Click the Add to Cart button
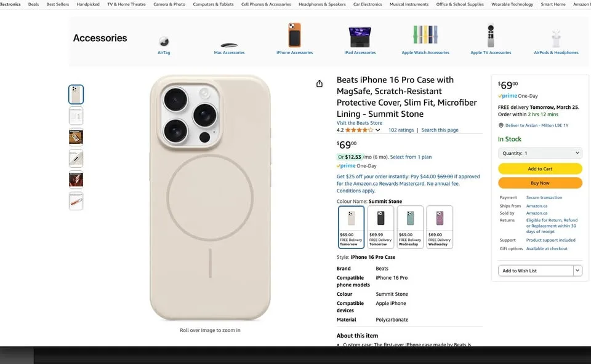Screen dimensions: 591x364 pyautogui.click(x=540, y=168)
